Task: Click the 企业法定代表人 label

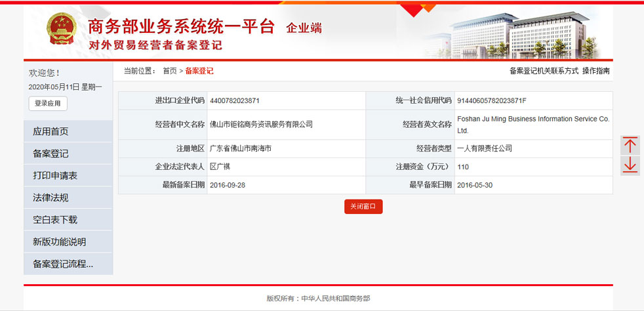Action: [180, 167]
